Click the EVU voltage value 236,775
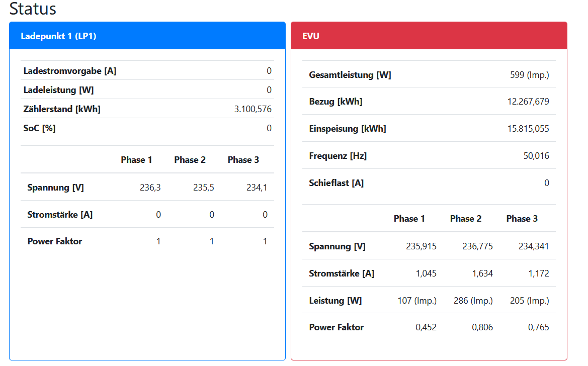Viewport: 588px width, 366px height. tap(477, 246)
